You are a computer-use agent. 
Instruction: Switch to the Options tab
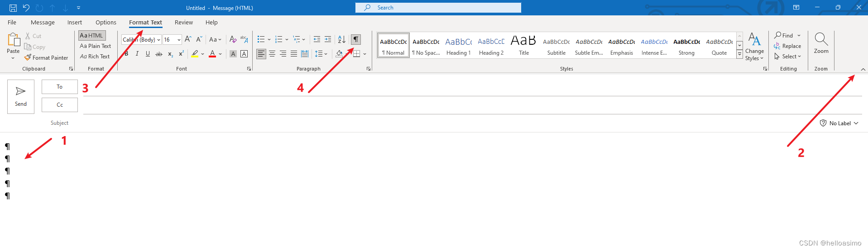(106, 22)
